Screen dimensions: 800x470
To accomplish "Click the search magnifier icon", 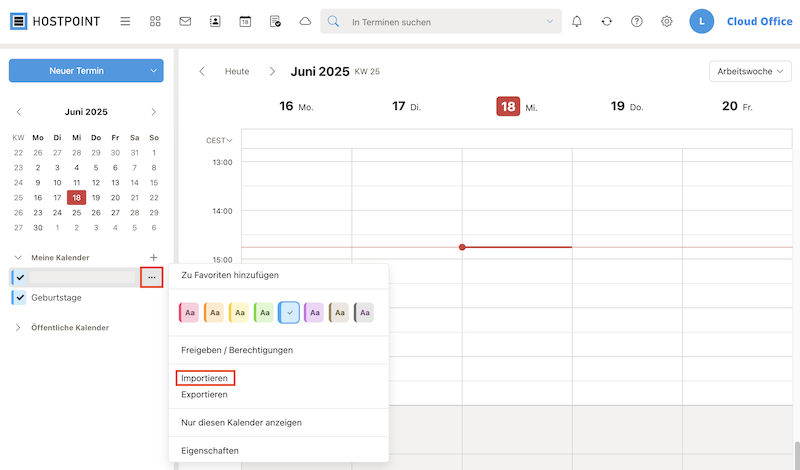I will pos(333,21).
